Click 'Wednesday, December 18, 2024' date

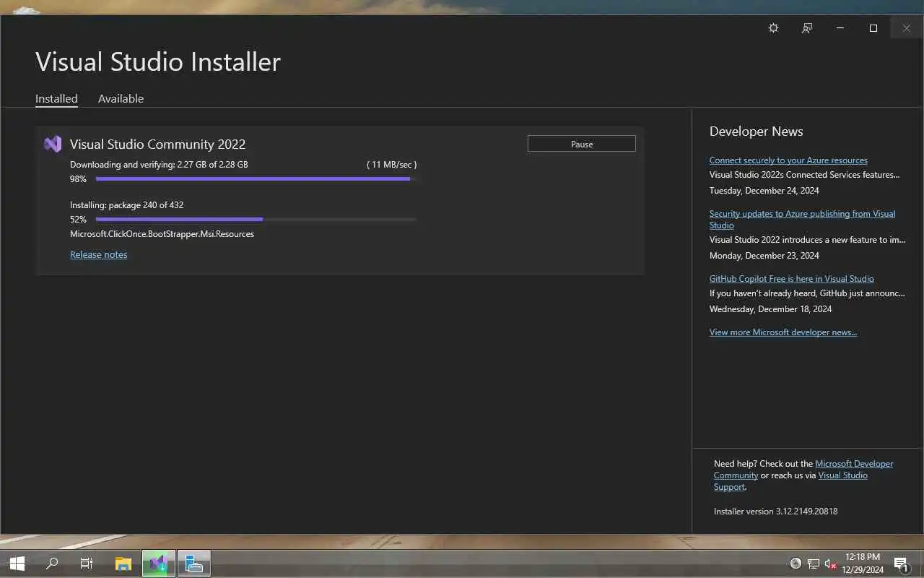770,309
